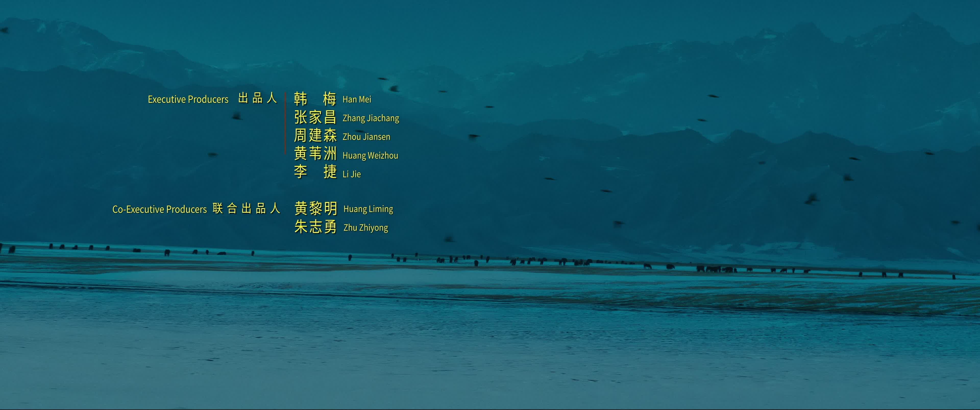Click the Chinese name 韩梅
This screenshot has width=980, height=410.
[x=315, y=99]
